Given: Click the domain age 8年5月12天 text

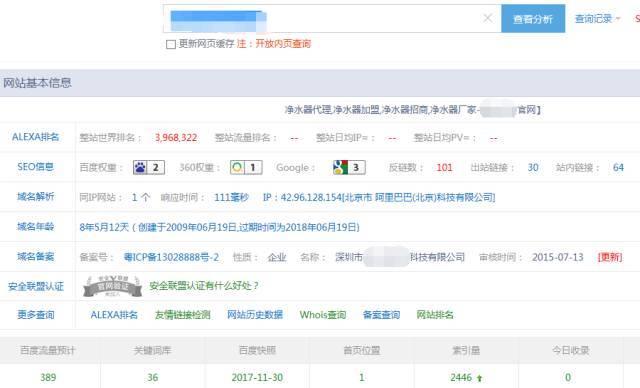Looking at the screenshot, I should [x=104, y=227].
